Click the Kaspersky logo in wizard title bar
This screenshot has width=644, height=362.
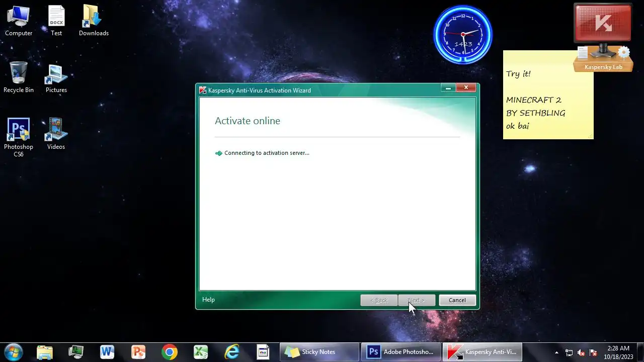click(203, 90)
